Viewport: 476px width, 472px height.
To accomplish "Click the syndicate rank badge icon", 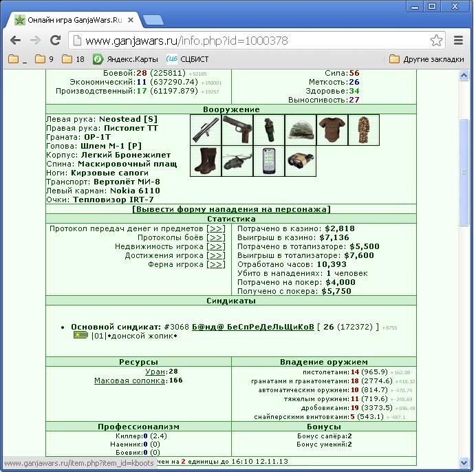I will [x=80, y=335].
